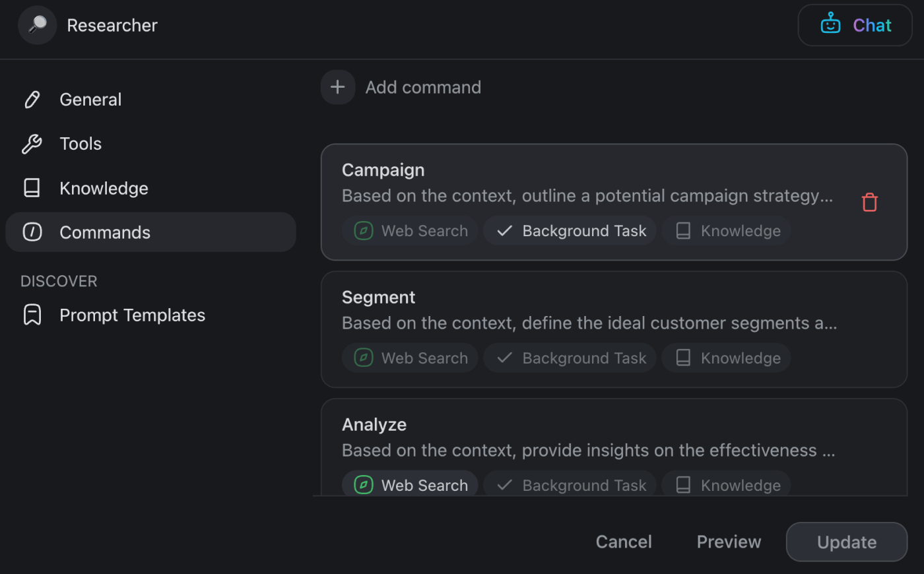Click the Researcher magnifying glass avatar
Screen dimensions: 924x574
37,25
